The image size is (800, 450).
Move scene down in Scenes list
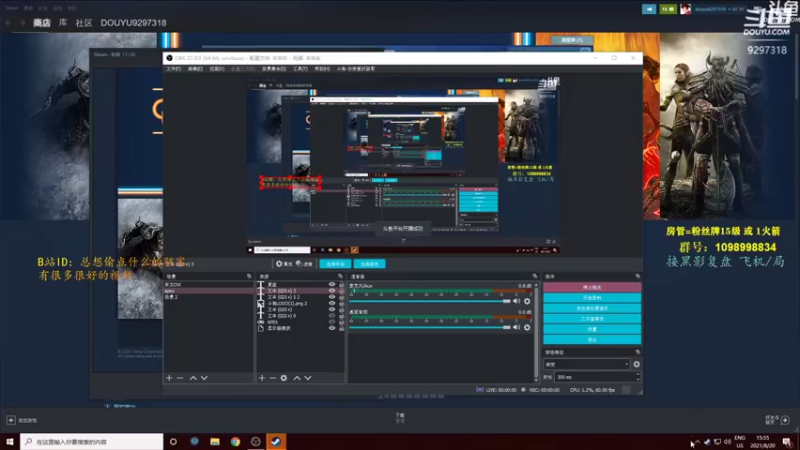coord(204,378)
